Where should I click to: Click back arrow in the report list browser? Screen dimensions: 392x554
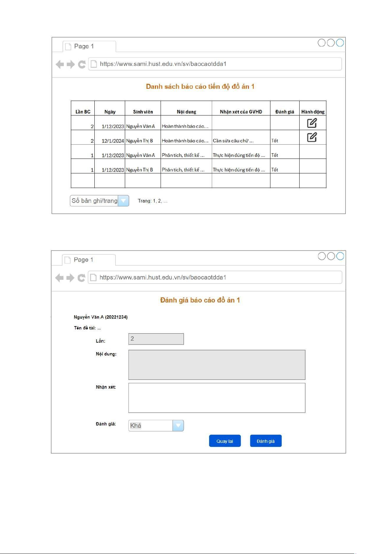pos(60,64)
